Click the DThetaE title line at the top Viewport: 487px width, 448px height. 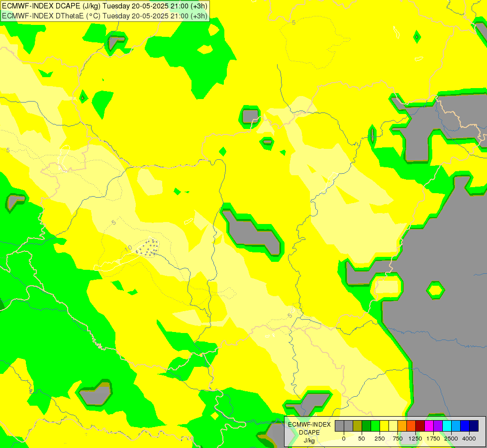click(104, 15)
